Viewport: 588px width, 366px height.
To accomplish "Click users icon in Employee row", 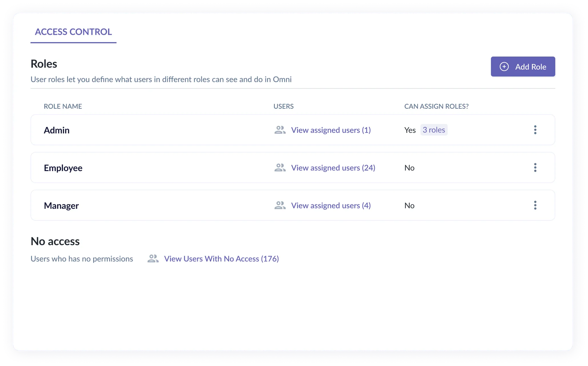I will 280,168.
